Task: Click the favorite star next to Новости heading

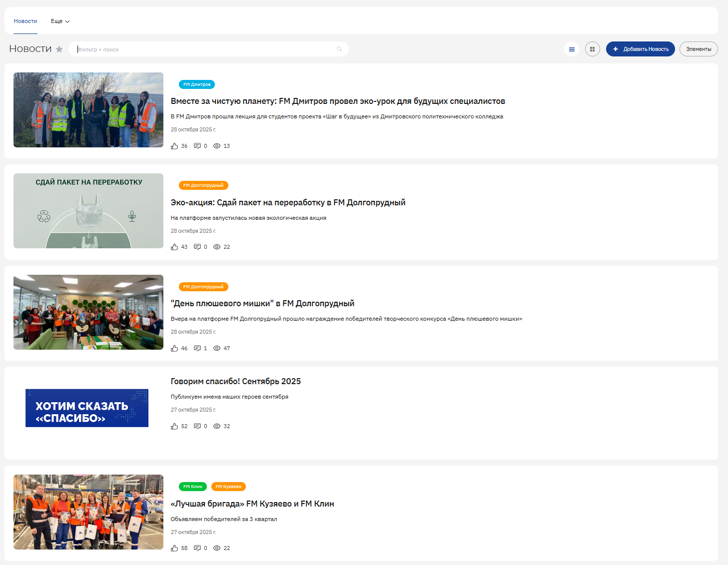Action: pyautogui.click(x=59, y=49)
